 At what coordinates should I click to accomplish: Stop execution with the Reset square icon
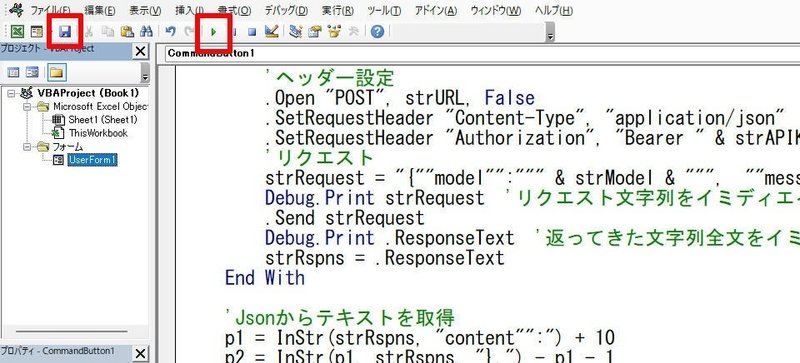click(252, 32)
